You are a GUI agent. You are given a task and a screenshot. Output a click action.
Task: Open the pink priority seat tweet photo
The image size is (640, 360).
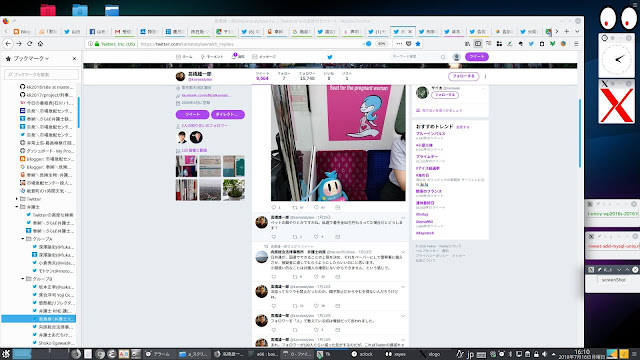click(x=338, y=143)
